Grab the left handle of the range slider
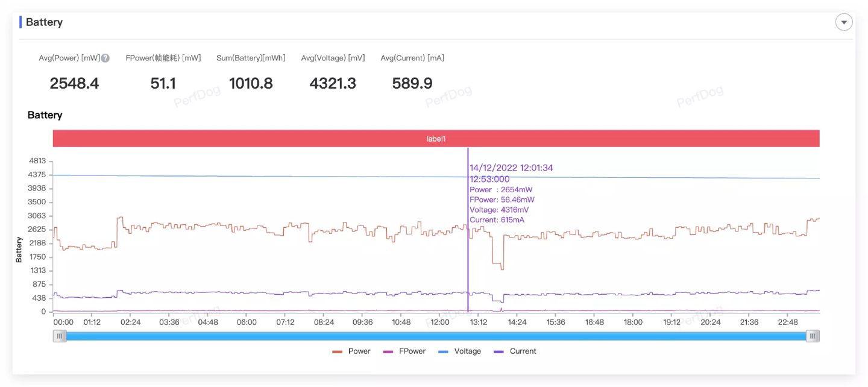The width and height of the screenshot is (868, 387). [x=59, y=336]
